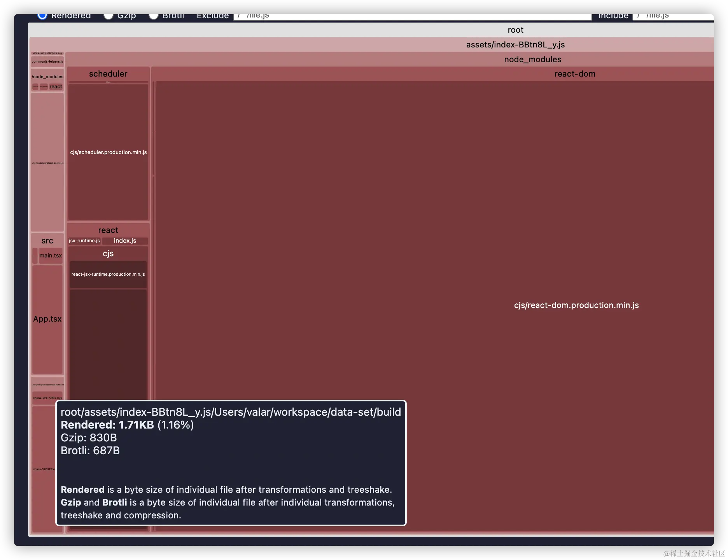Open the react group header under scheduler
This screenshot has width=728, height=560.
coord(108,230)
